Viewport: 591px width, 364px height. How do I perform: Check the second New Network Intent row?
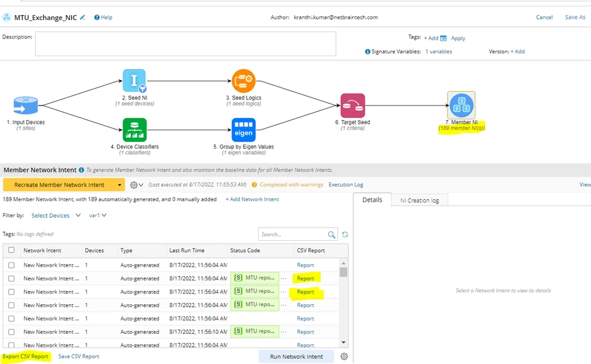[x=11, y=279]
